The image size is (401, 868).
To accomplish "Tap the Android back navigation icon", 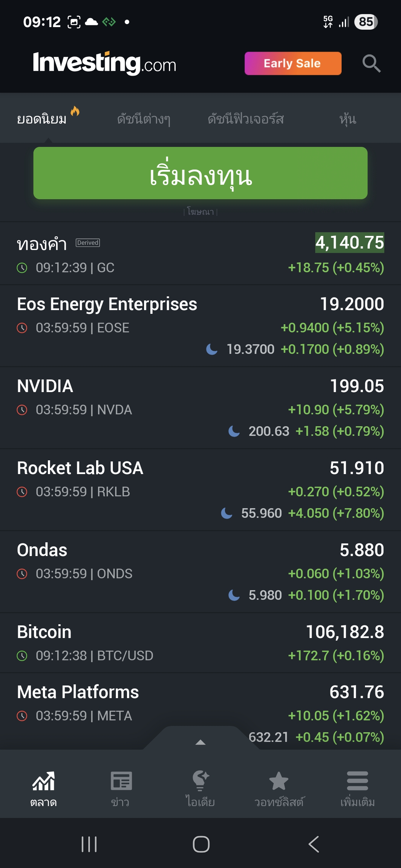I will coord(314,844).
